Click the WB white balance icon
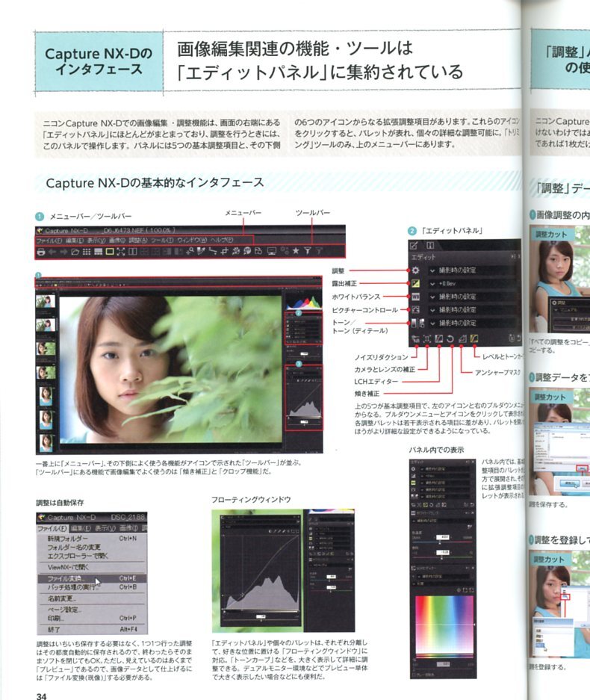 tap(415, 297)
